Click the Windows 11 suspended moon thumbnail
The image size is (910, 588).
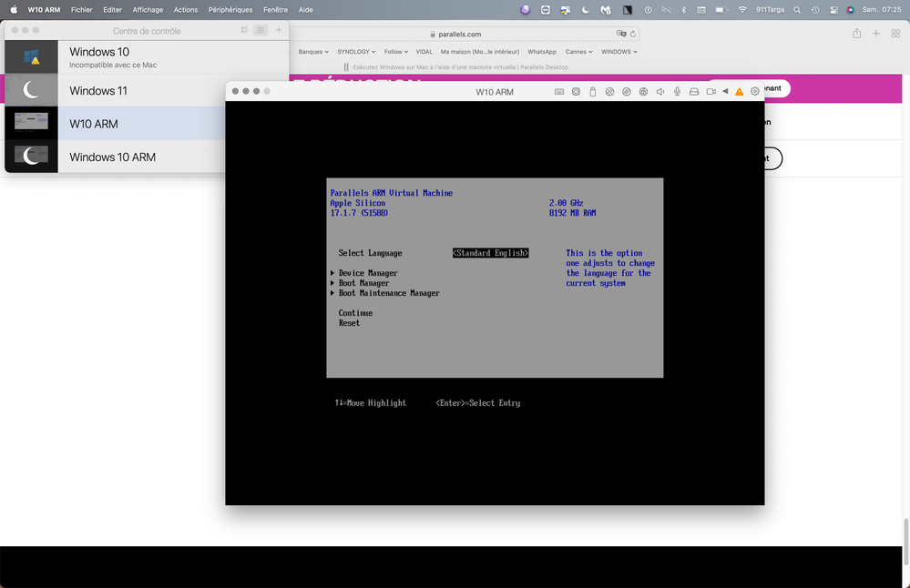coord(31,90)
